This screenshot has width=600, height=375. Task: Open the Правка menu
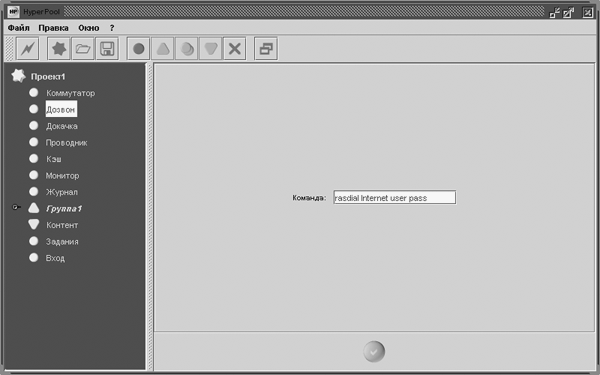54,28
